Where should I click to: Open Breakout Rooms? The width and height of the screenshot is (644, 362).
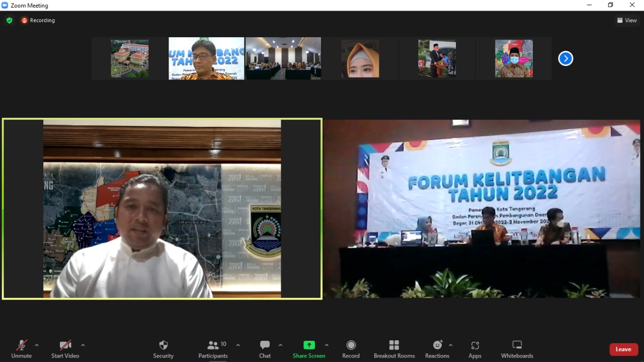point(394,349)
